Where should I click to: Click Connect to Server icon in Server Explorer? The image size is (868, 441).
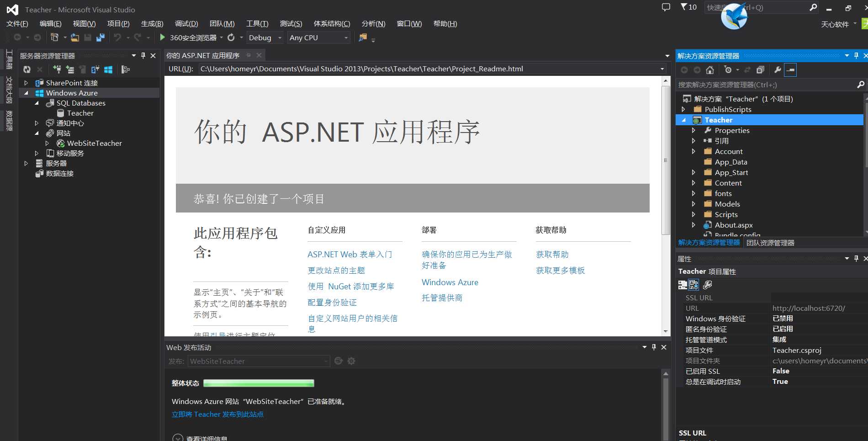[70, 69]
